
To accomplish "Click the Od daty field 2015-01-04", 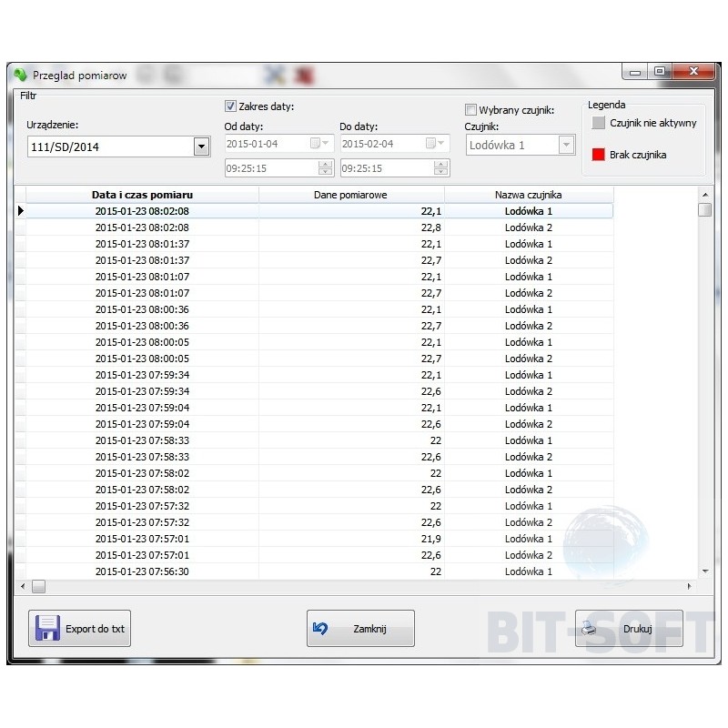I will coord(279,144).
